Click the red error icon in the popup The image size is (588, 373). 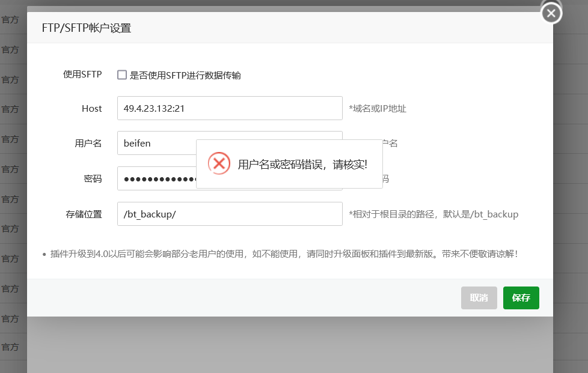(219, 163)
